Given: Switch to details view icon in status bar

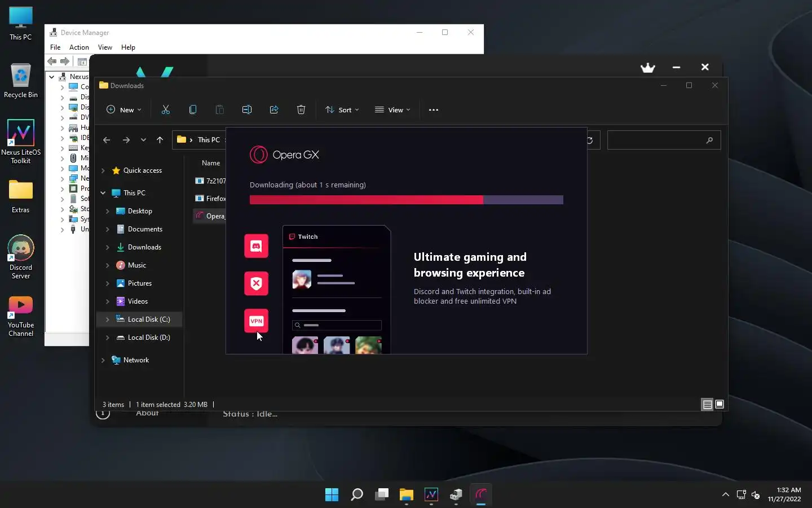Looking at the screenshot, I should click(707, 404).
